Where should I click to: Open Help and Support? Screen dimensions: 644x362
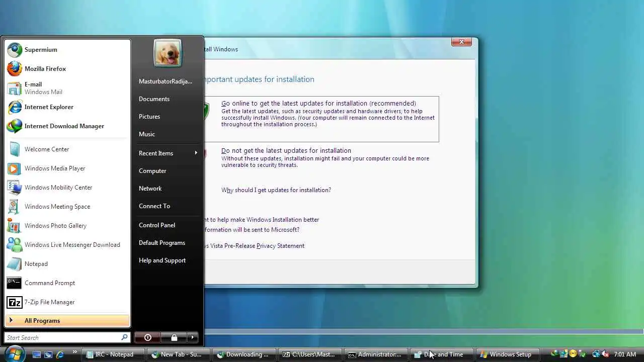[x=168, y=260]
